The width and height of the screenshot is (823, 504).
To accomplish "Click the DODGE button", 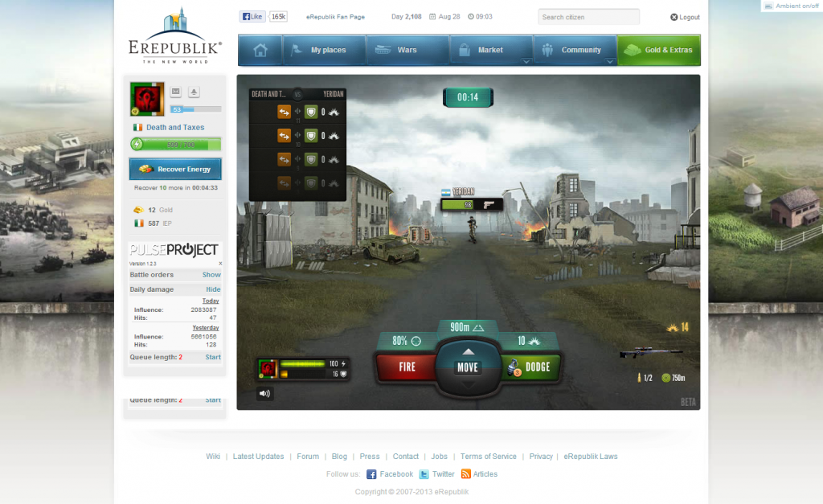I will (530, 367).
